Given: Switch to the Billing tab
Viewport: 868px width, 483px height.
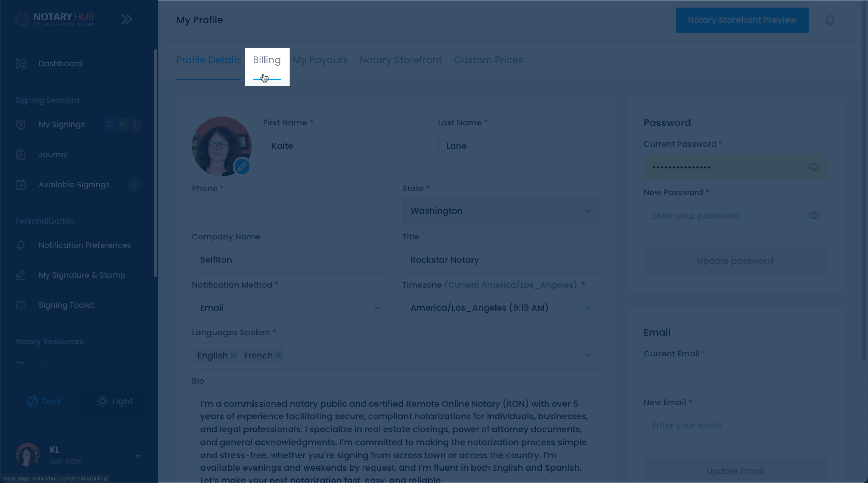Looking at the screenshot, I should coord(267,60).
